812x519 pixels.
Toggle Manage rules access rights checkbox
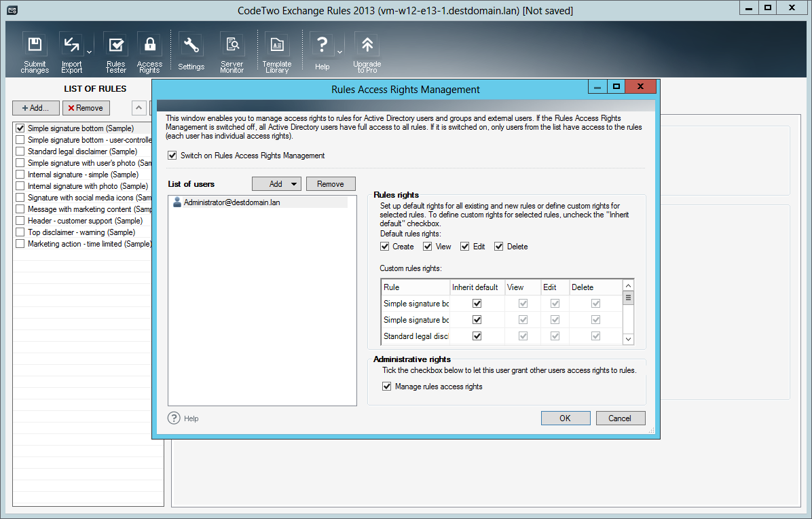[386, 387]
